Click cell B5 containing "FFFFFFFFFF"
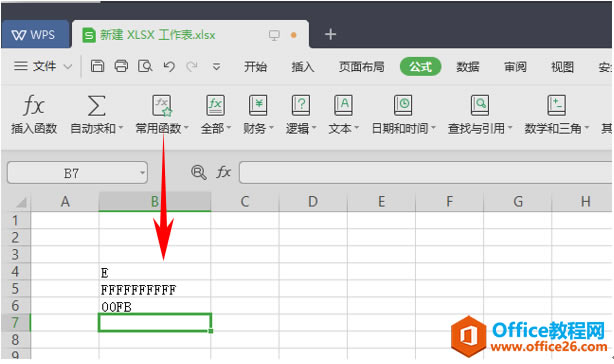 [x=155, y=289]
